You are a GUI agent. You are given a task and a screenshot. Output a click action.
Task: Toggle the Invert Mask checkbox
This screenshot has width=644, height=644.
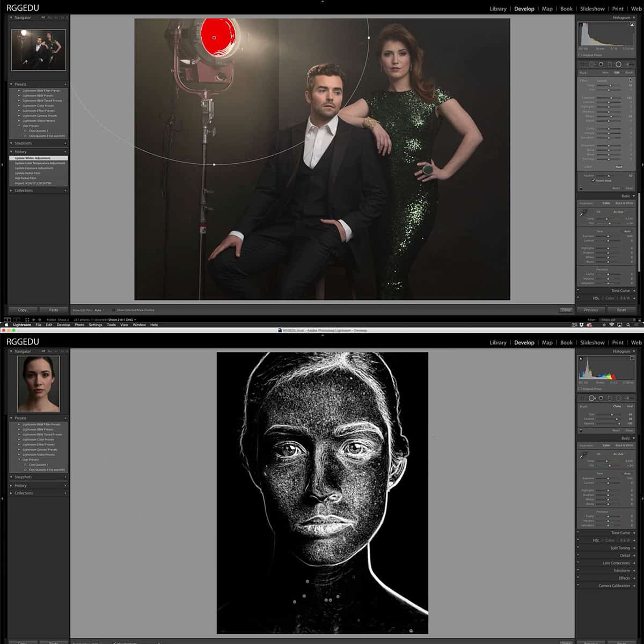coord(594,181)
